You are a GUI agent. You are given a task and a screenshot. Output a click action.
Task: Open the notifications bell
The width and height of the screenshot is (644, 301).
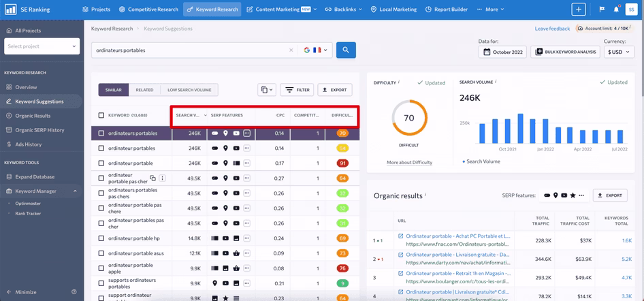[616, 10]
